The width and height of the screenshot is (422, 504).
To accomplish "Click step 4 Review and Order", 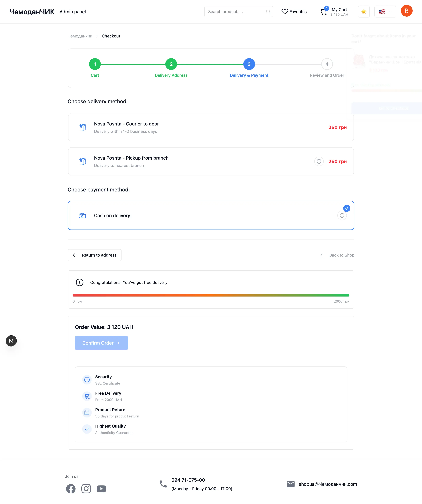I will pyautogui.click(x=327, y=64).
